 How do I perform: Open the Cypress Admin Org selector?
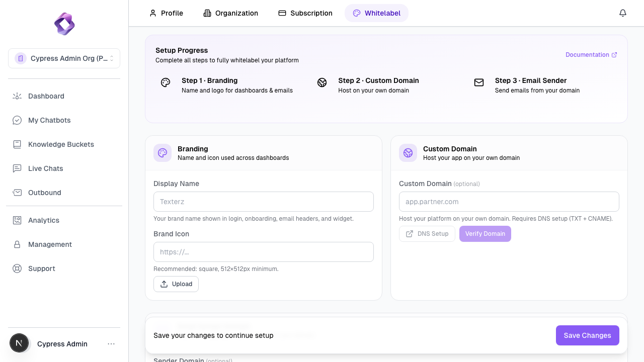[64, 58]
